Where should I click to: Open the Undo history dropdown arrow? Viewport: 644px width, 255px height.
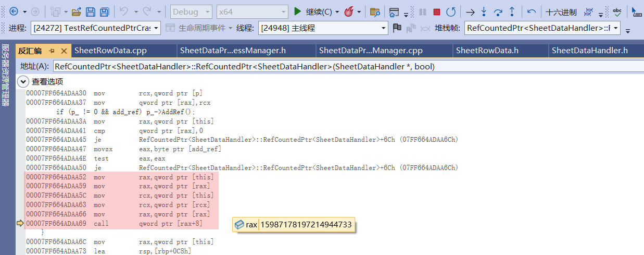[136, 11]
